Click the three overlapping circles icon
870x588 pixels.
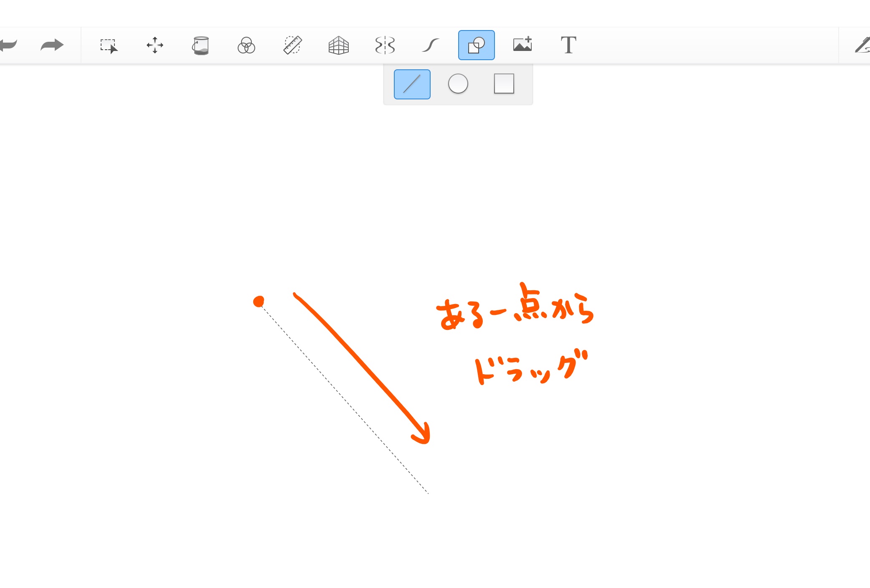click(x=246, y=46)
